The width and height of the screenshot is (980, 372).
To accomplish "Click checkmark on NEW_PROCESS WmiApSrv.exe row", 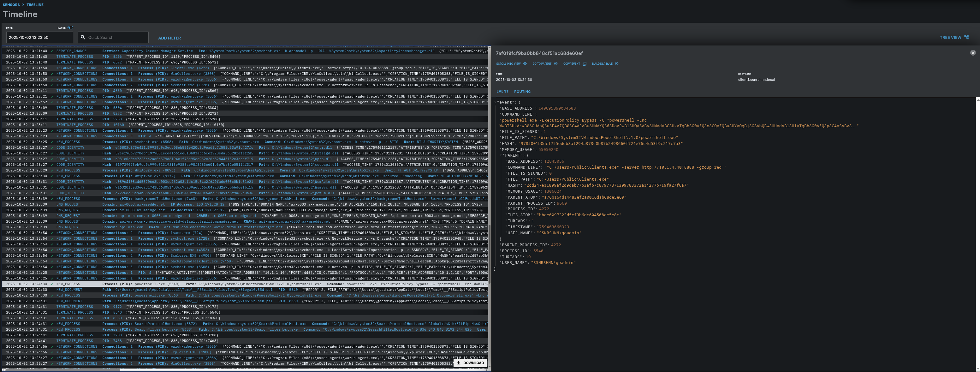I will [52, 170].
